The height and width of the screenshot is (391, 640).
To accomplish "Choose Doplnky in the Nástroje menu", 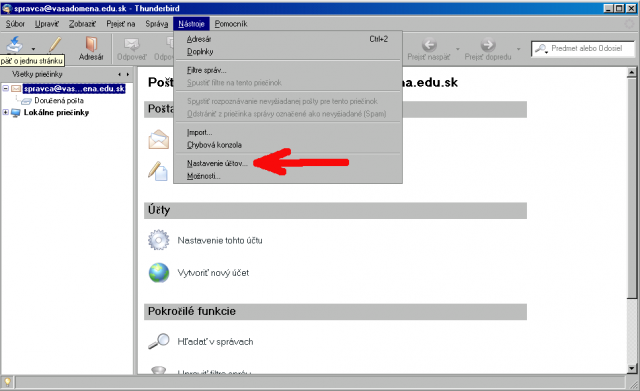I will coord(288,51).
